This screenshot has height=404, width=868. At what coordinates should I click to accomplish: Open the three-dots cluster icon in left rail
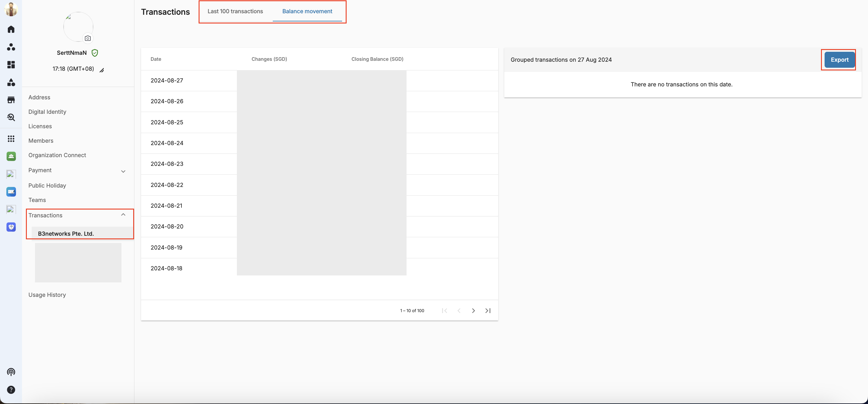coord(11,47)
